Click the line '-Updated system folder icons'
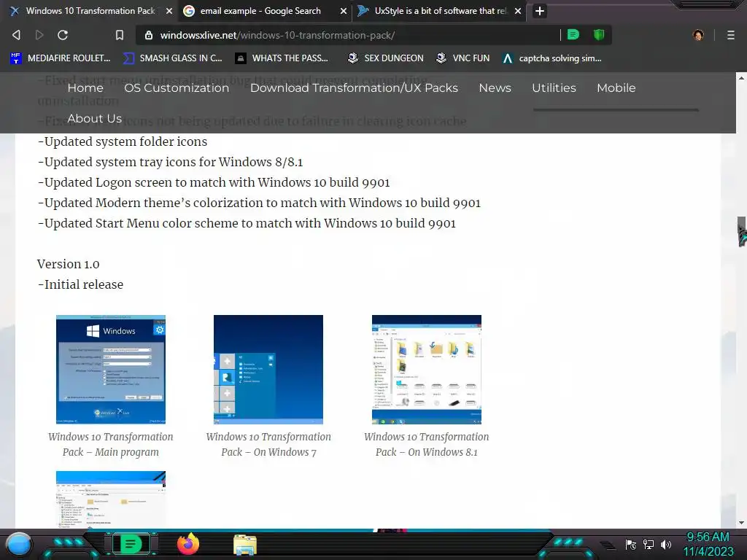The height and width of the screenshot is (560, 747). tap(123, 142)
